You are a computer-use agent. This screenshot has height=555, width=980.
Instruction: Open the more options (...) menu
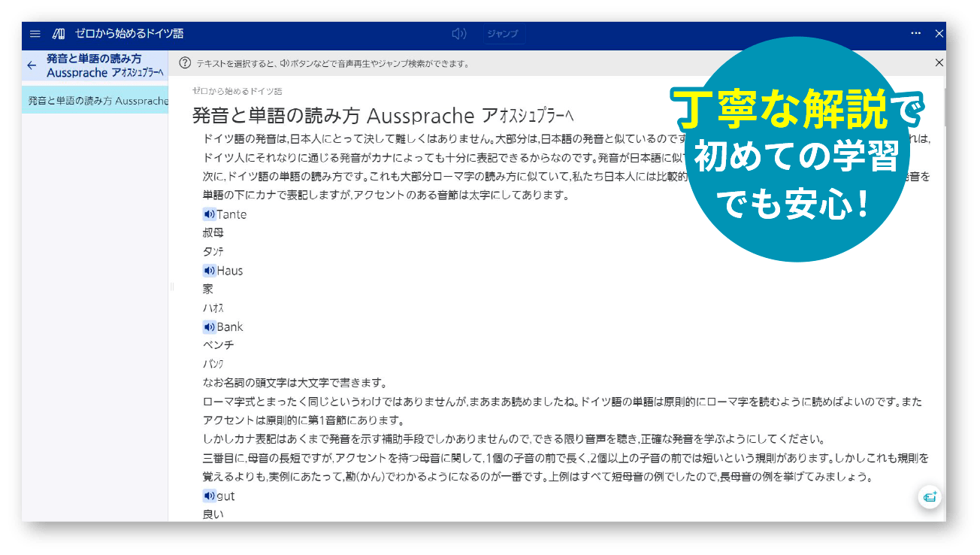(916, 33)
